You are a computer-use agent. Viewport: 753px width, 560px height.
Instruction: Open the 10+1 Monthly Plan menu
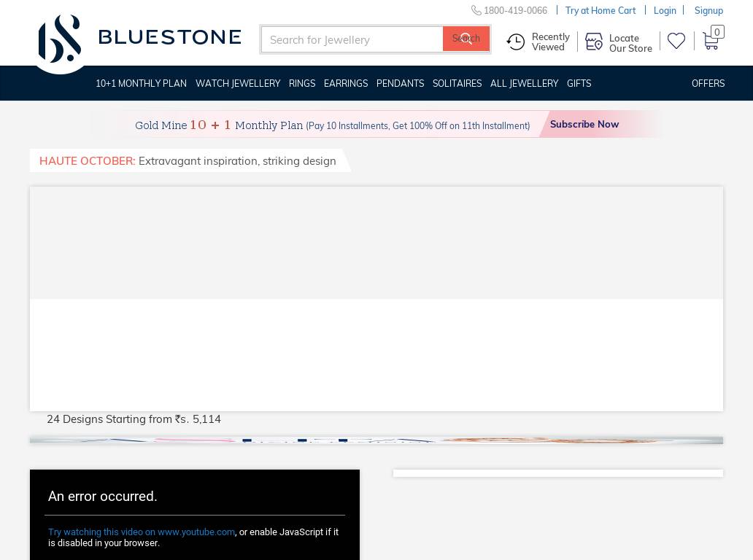coord(141,84)
